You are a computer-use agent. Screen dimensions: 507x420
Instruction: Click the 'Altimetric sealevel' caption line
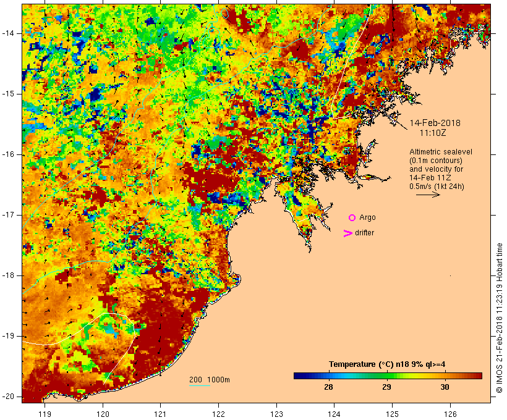[x=441, y=152]
